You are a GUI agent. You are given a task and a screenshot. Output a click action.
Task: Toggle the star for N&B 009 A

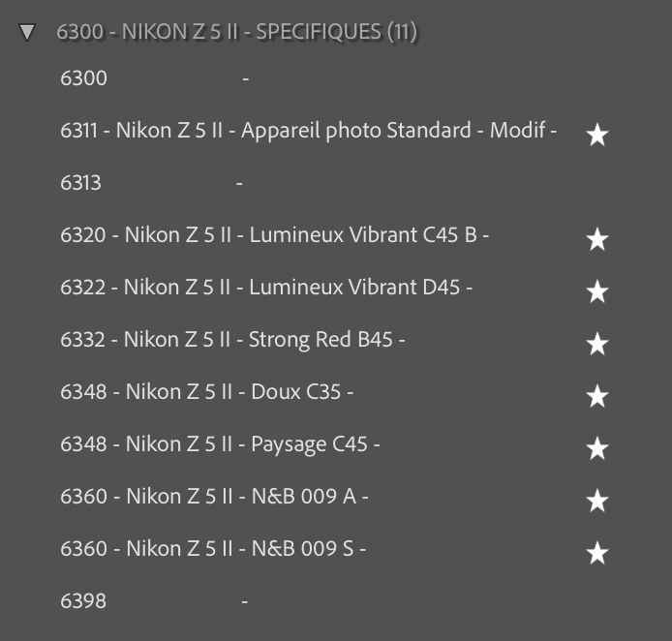click(x=597, y=502)
